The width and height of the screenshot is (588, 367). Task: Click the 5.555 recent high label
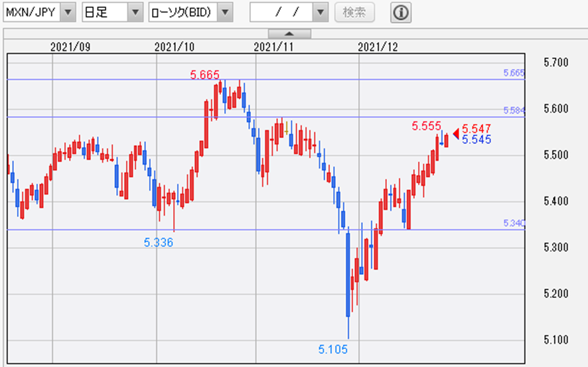tap(426, 126)
